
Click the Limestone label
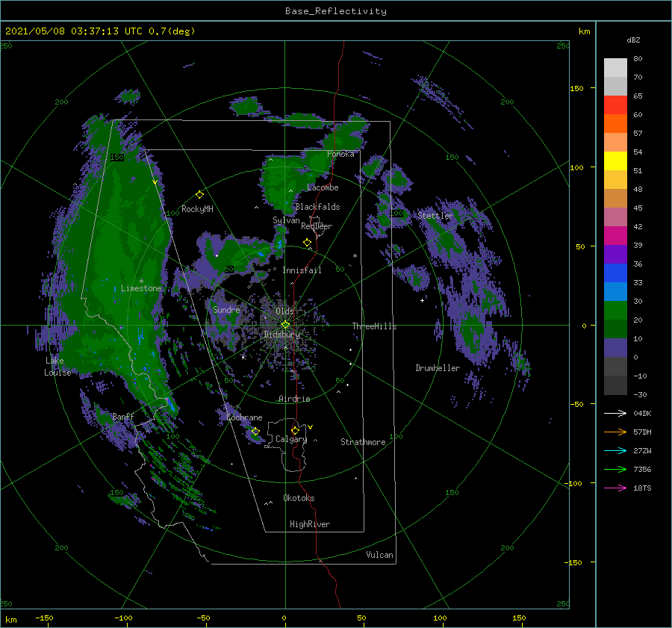tap(141, 288)
